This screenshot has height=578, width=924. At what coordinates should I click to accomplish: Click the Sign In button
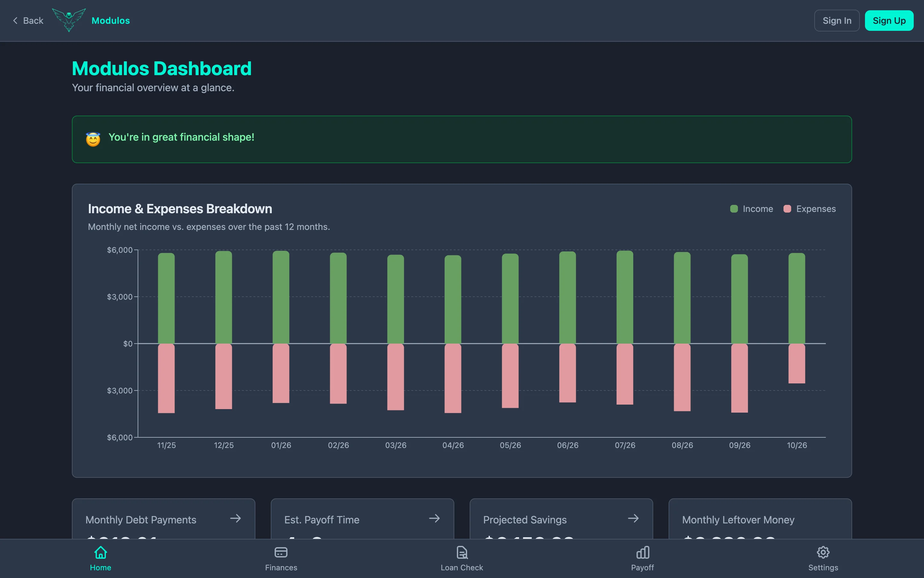coord(837,21)
